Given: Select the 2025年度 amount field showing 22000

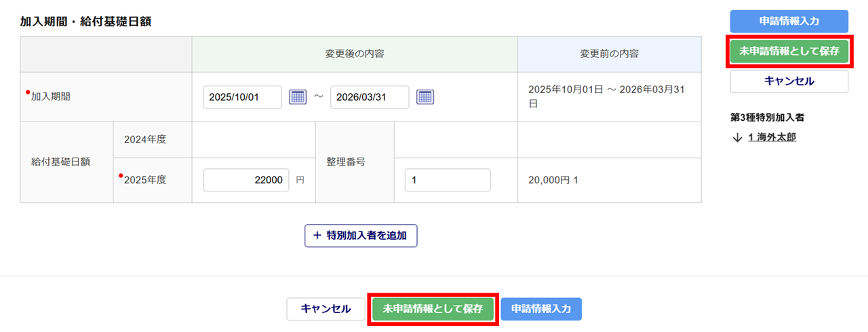Looking at the screenshot, I should (246, 180).
